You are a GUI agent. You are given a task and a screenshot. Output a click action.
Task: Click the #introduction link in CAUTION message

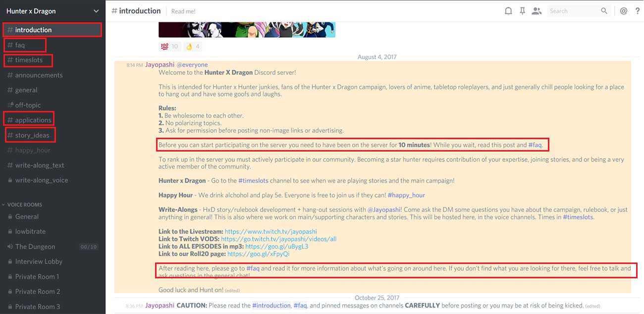[x=271, y=306]
